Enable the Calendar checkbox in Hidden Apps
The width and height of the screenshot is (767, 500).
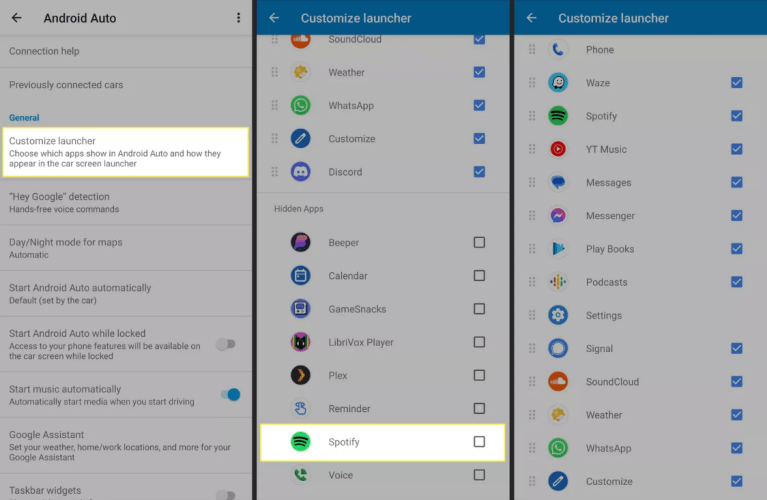479,276
